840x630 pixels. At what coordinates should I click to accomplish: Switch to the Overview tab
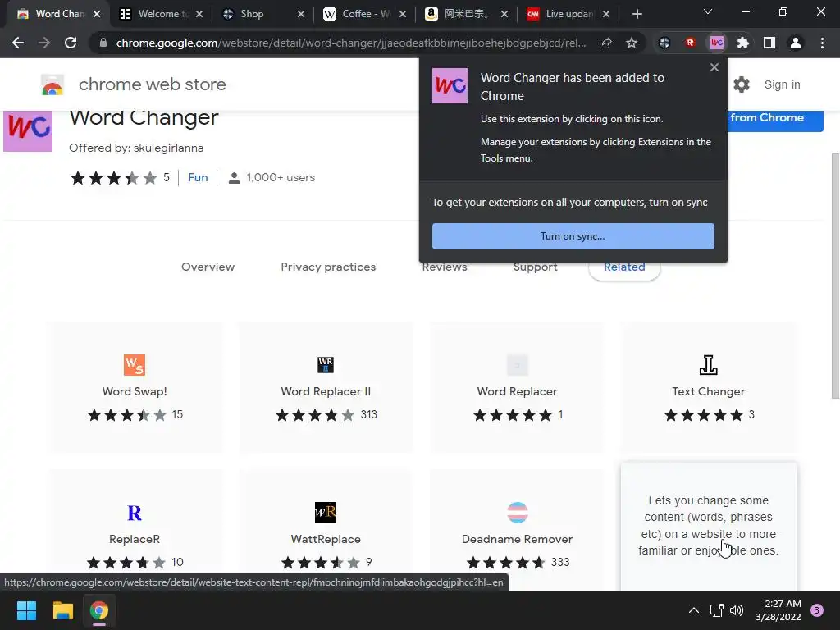pyautogui.click(x=208, y=267)
